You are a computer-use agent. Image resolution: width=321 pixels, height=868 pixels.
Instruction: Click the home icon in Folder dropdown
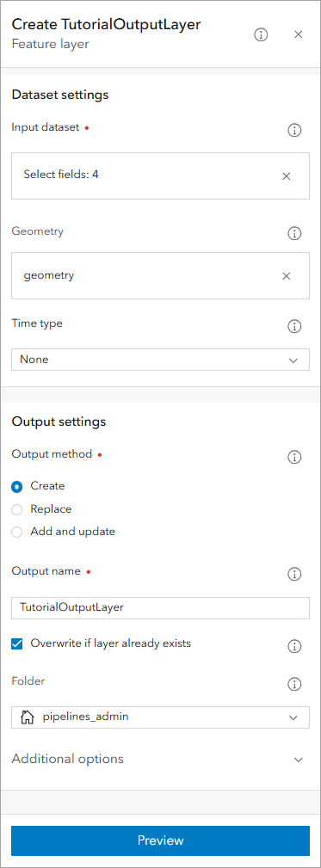tap(28, 717)
